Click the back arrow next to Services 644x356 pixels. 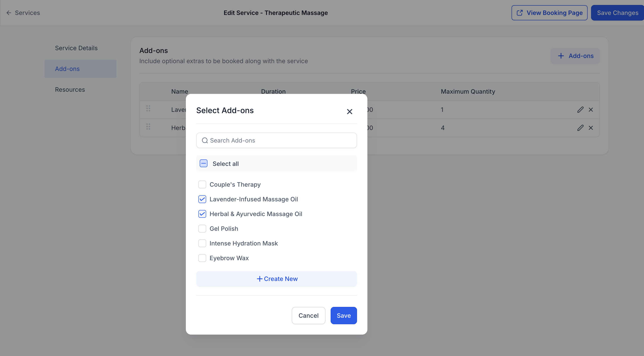[x=9, y=13]
